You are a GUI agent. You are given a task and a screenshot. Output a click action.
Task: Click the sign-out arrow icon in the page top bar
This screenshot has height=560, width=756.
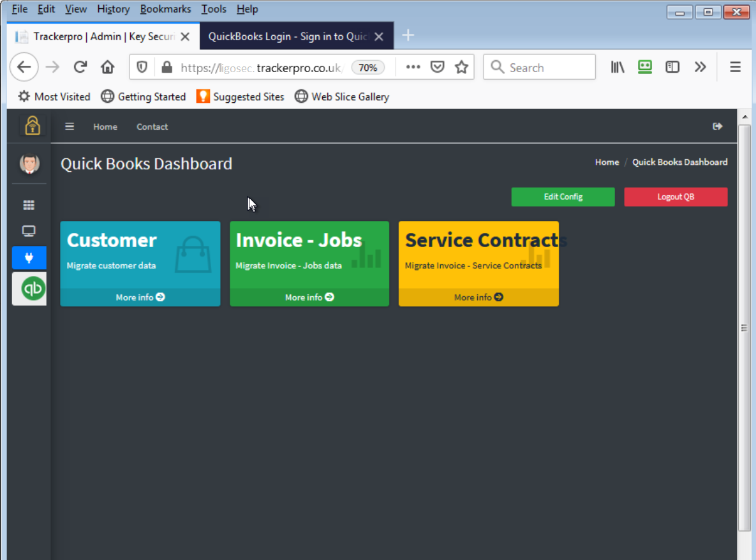pyautogui.click(x=718, y=126)
